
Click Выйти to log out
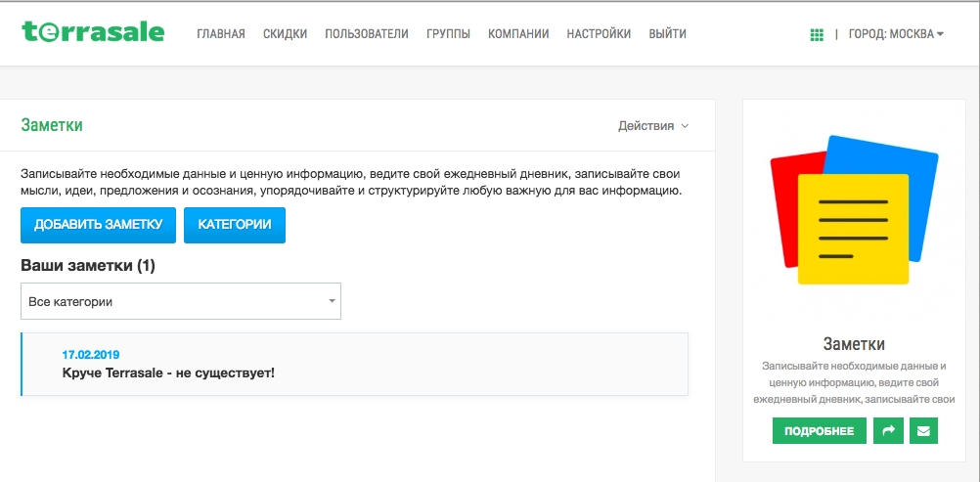point(667,34)
